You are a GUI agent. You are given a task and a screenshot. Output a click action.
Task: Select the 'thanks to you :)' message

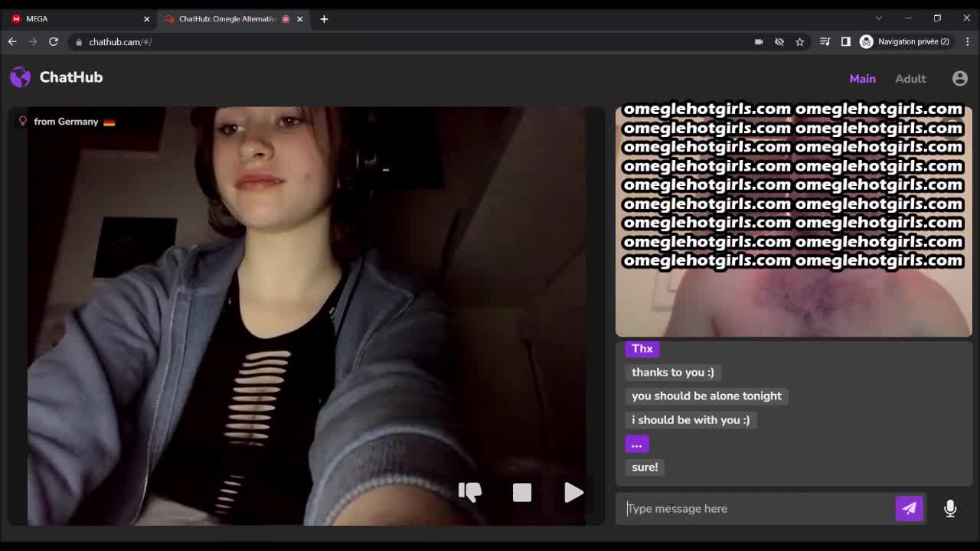[x=673, y=373]
